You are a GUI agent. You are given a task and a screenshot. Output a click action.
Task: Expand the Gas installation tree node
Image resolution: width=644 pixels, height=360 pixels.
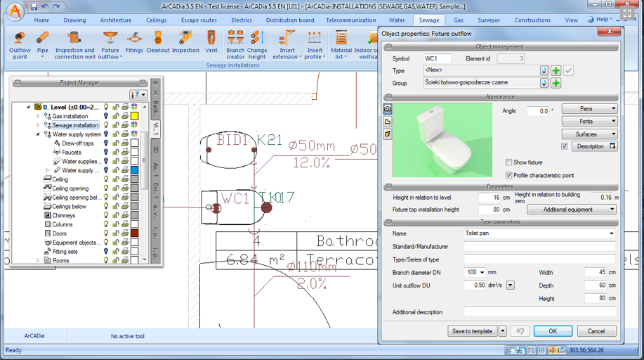coord(38,116)
